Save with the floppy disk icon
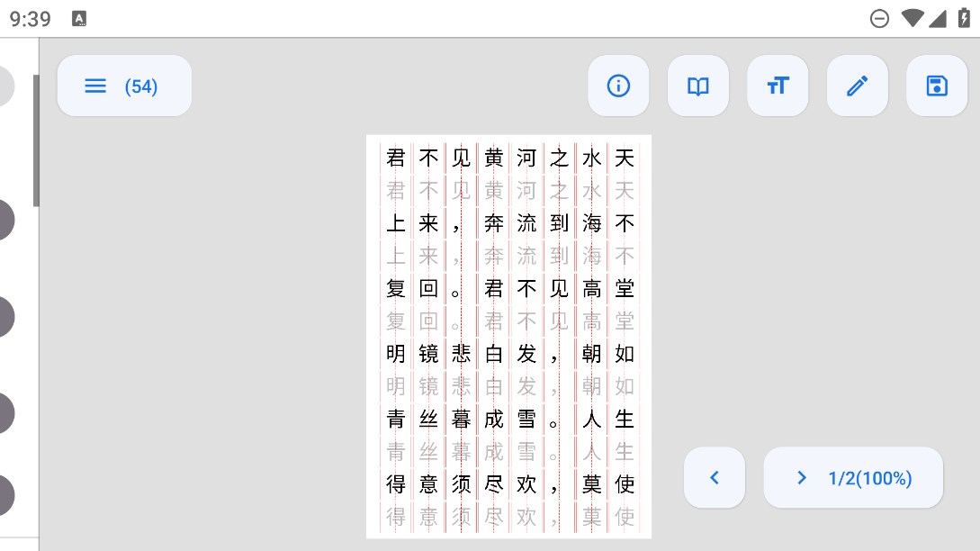 (936, 86)
